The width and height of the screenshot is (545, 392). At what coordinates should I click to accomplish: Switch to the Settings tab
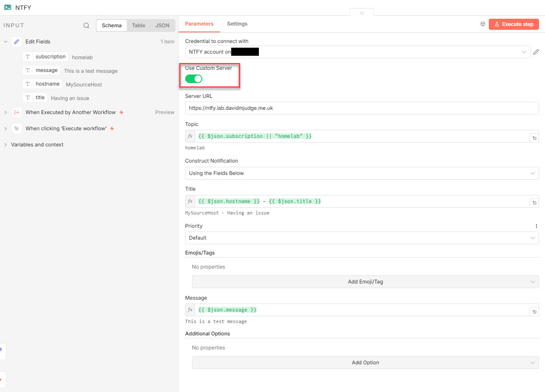click(237, 23)
